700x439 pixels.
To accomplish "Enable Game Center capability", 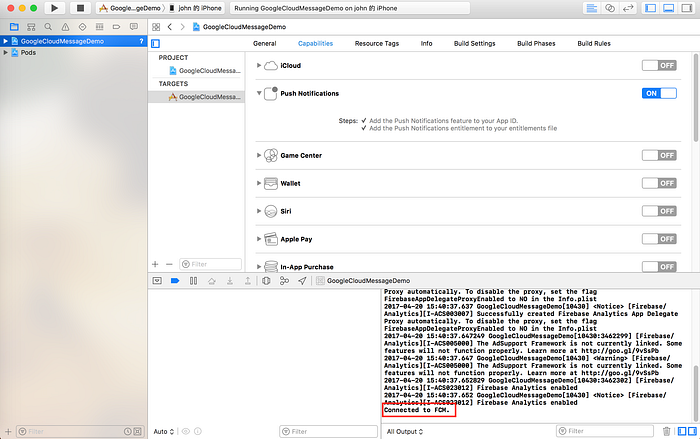I will click(x=659, y=155).
